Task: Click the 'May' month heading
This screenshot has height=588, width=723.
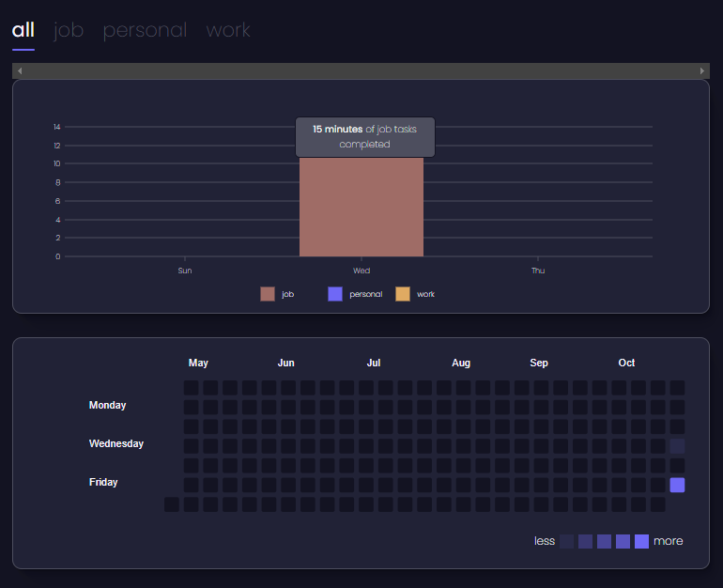Action: pyautogui.click(x=198, y=363)
